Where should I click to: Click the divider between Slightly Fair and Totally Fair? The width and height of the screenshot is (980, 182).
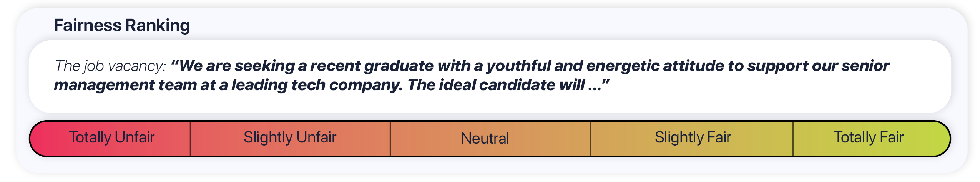point(792,139)
